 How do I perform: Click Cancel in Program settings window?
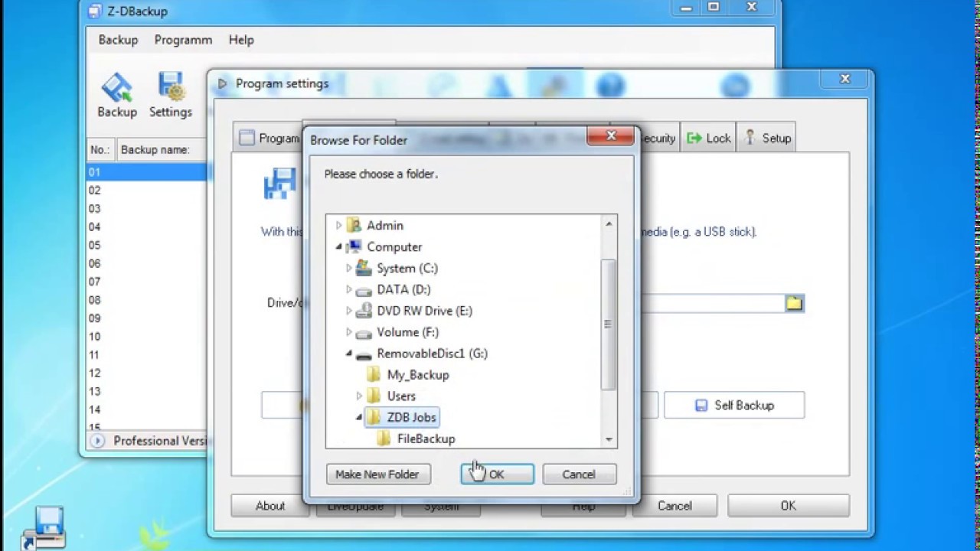675,506
